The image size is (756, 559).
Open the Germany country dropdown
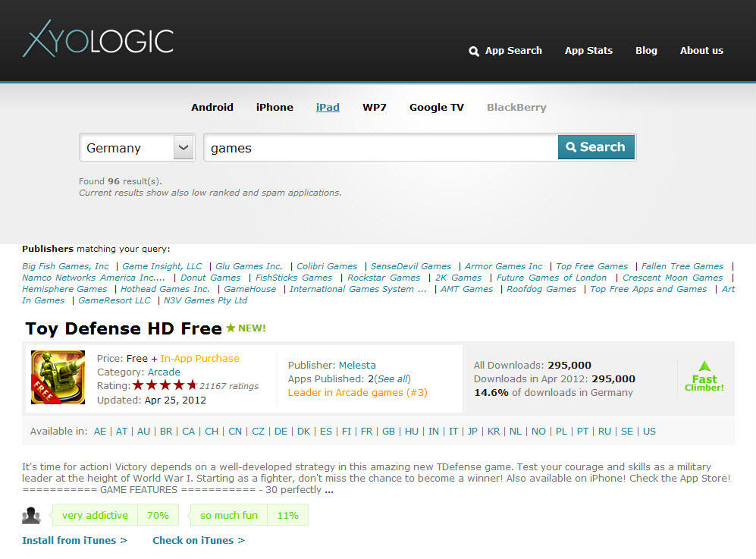(x=137, y=148)
